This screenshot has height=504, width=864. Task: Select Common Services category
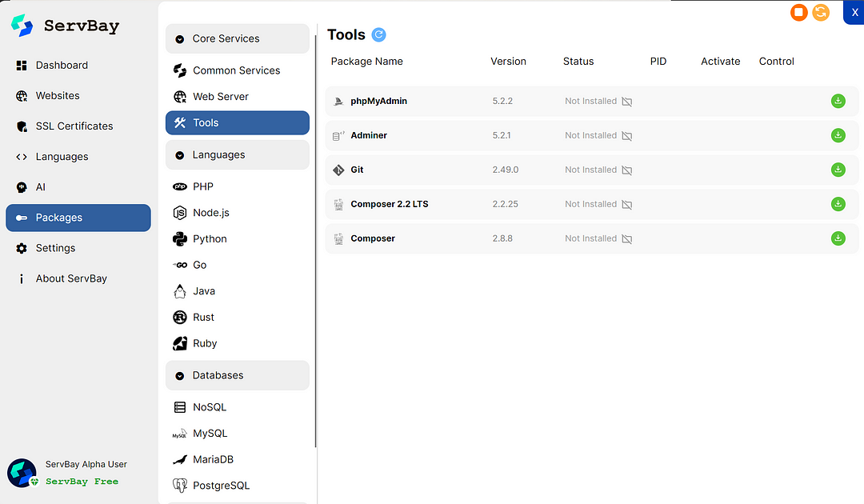point(237,70)
